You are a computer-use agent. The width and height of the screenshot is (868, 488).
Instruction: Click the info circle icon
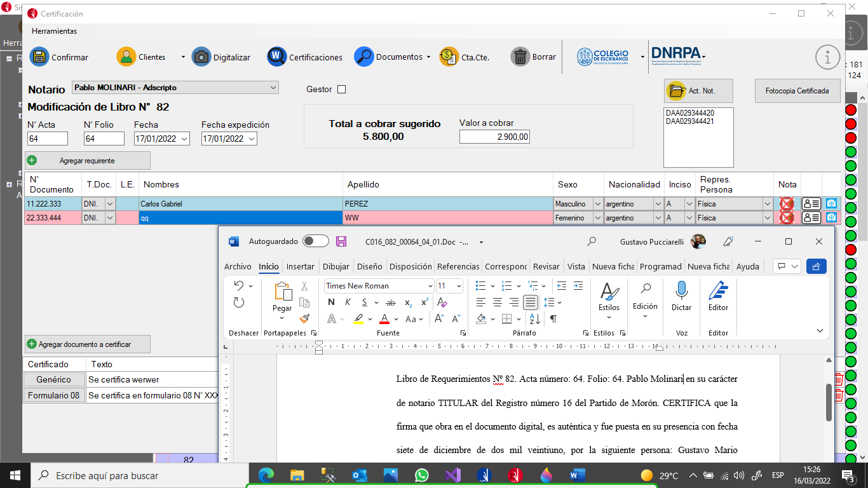point(827,57)
